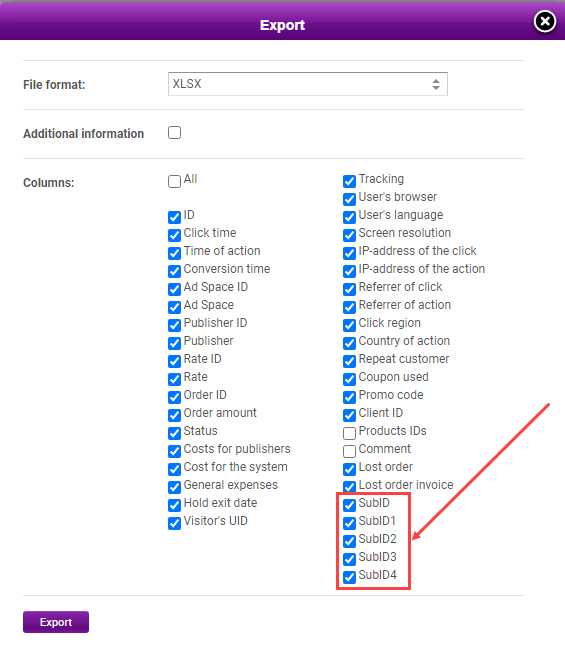565x664 pixels.
Task: Enable the Products IDs checkbox
Action: [349, 433]
